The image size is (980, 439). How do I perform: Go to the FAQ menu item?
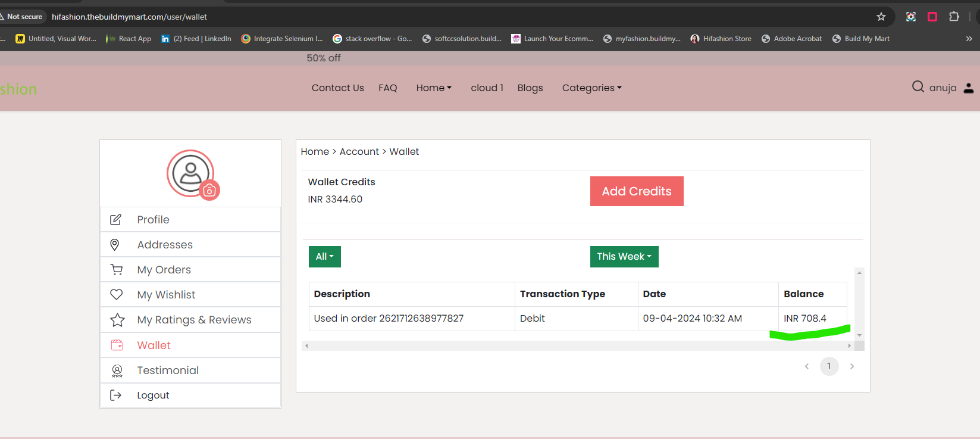pos(387,88)
